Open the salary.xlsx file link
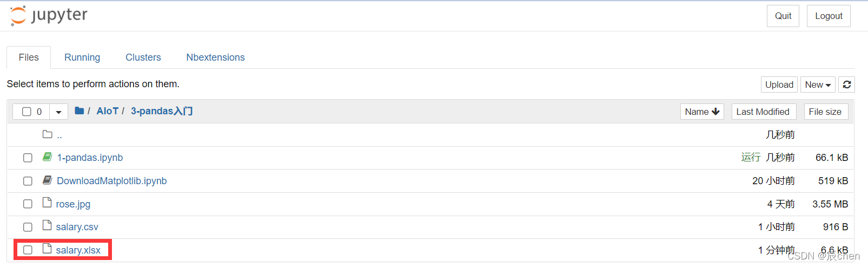 coord(78,250)
